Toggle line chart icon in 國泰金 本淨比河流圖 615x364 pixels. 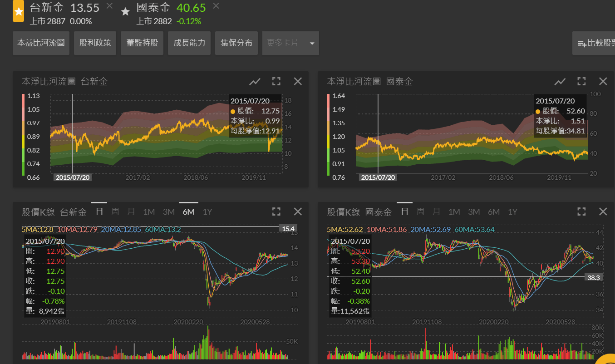(560, 82)
